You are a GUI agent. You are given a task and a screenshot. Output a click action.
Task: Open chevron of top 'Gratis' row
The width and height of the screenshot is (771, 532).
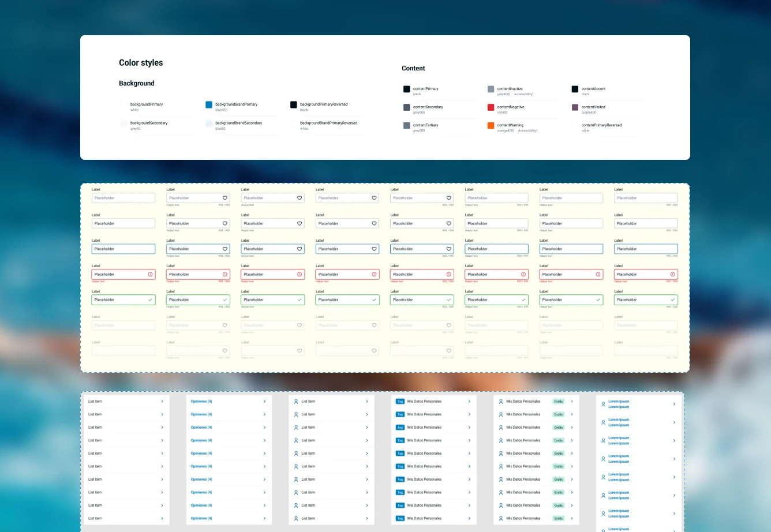[572, 401]
